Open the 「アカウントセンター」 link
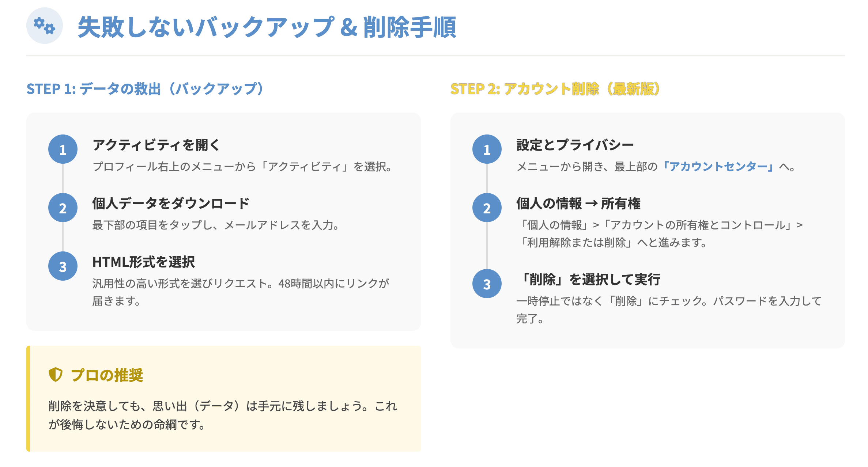Viewport: 868px width, 467px height. pyautogui.click(x=718, y=167)
